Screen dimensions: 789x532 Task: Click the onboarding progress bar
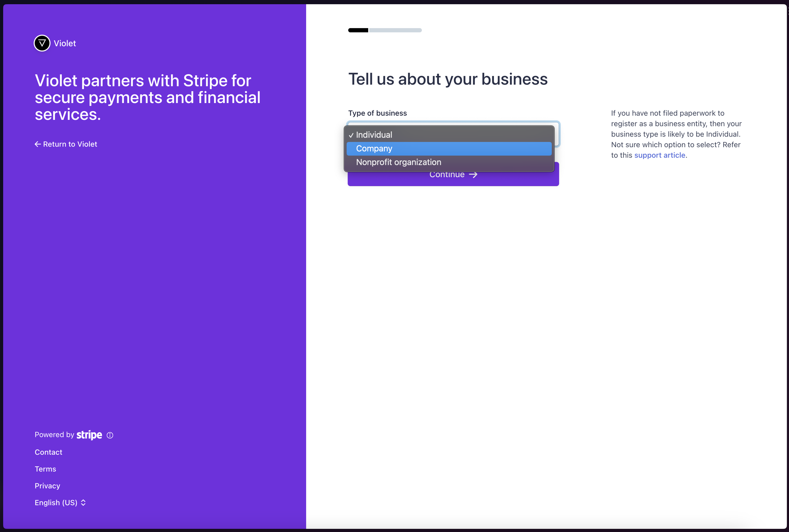pyautogui.click(x=385, y=30)
